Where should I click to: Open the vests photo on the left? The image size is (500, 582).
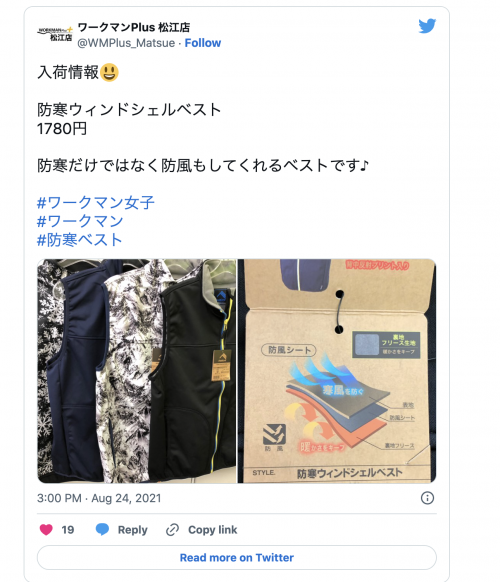[137, 371]
